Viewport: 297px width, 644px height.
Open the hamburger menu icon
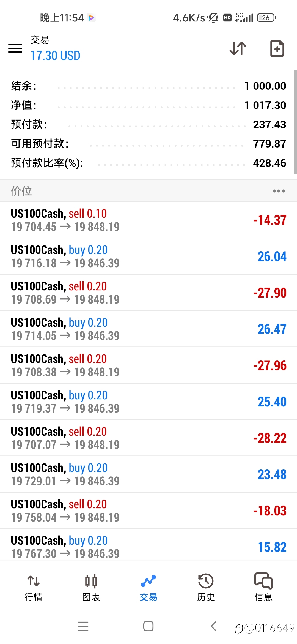[15, 48]
